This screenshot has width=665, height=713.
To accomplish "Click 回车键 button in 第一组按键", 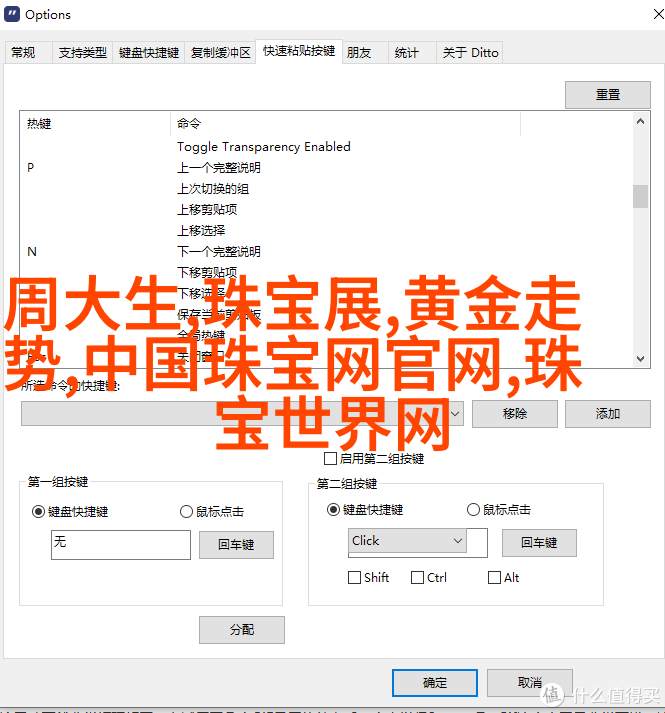I will coord(236,544).
